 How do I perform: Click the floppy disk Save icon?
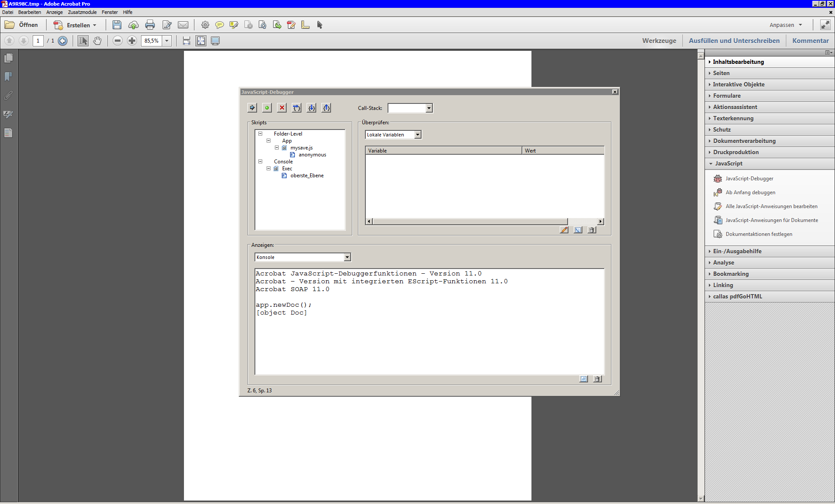117,25
